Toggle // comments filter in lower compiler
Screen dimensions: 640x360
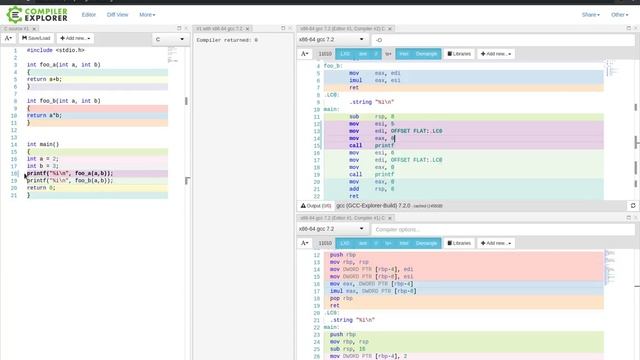click(376, 243)
